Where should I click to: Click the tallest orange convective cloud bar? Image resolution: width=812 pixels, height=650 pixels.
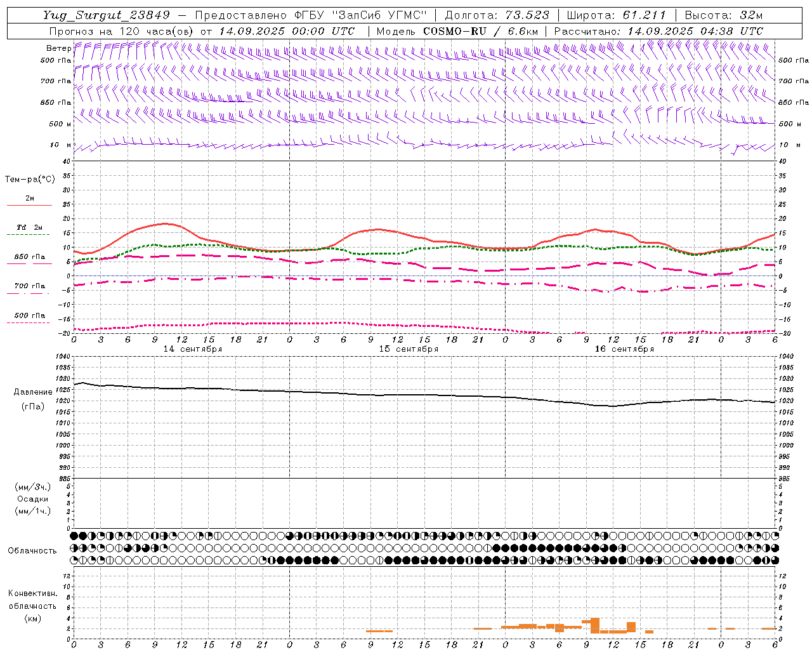(595, 625)
